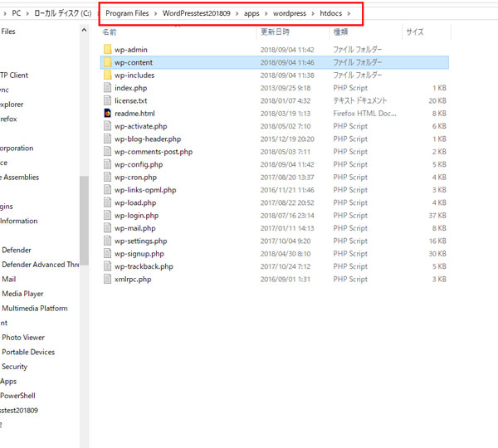Expand the chevron after Program Files
Image resolution: width=498 pixels, height=448 pixels.
156,13
